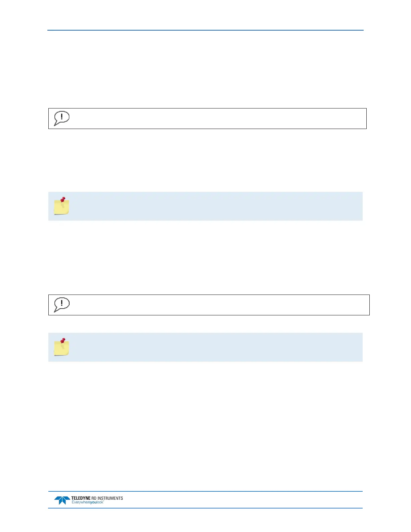Click the blue Teledyne logo emblem
The image size is (411, 532).
point(62,500)
